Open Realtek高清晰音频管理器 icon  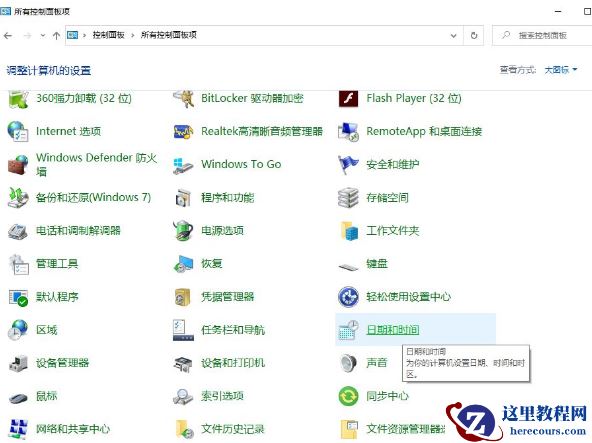183,131
